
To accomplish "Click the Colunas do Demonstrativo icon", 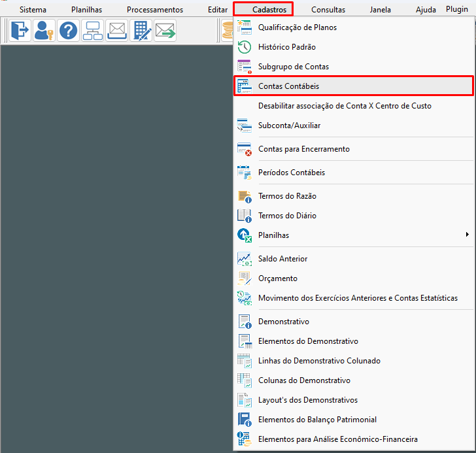I will [245, 380].
